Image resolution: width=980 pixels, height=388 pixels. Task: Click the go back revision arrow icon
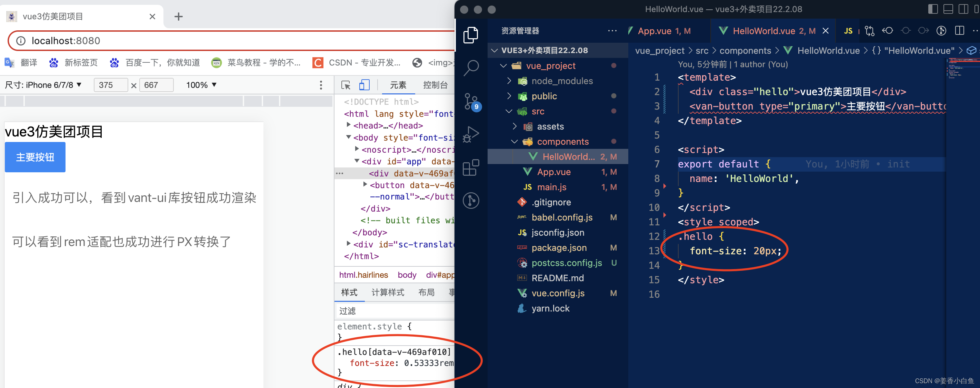(888, 30)
